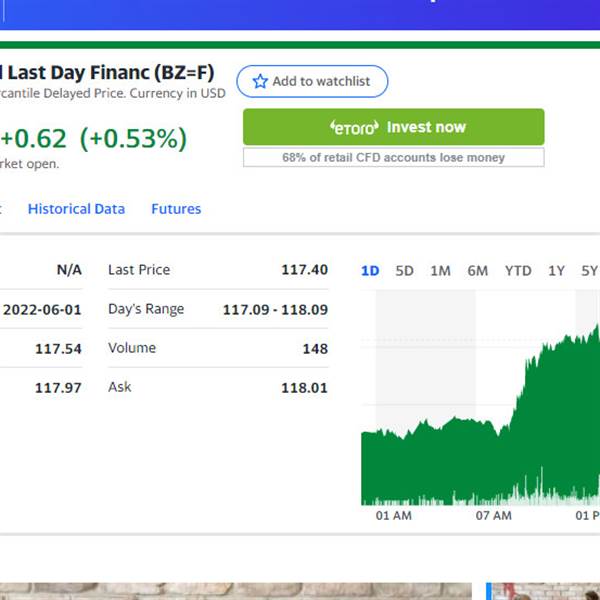Click the Day's Range value 117.09 - 118.09
This screenshot has width=600, height=600.
275,310
